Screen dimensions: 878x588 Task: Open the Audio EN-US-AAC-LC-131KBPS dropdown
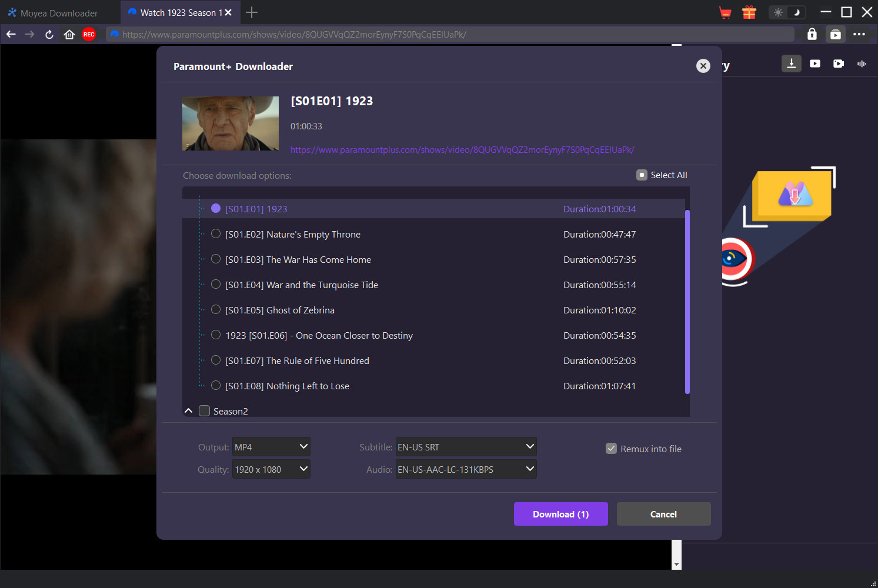pyautogui.click(x=466, y=469)
